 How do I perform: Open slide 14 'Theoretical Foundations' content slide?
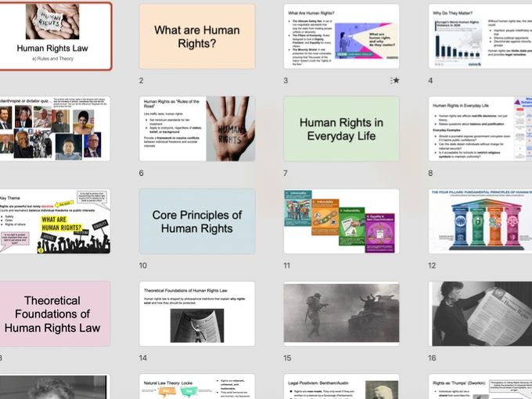tap(197, 314)
